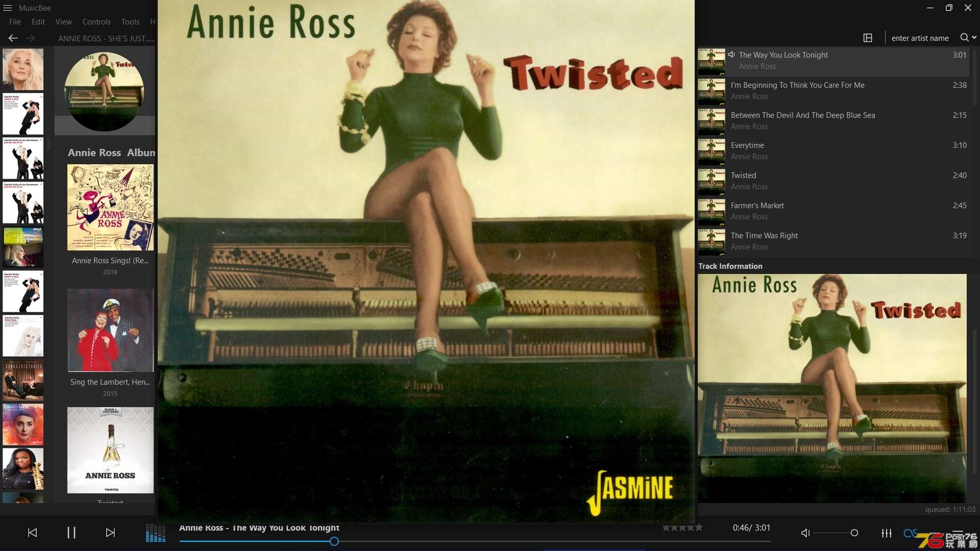
Task: Click the round Annie Ross artist picture
Action: (x=104, y=92)
